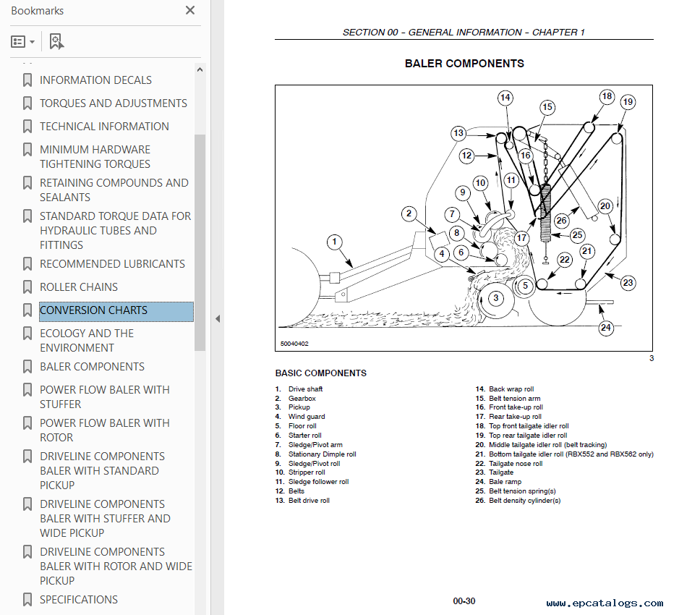The image size is (700, 615).
Task: Click the bookmark icon beside POWER FLOW BALER WITH ROTOR
Action: (x=27, y=423)
